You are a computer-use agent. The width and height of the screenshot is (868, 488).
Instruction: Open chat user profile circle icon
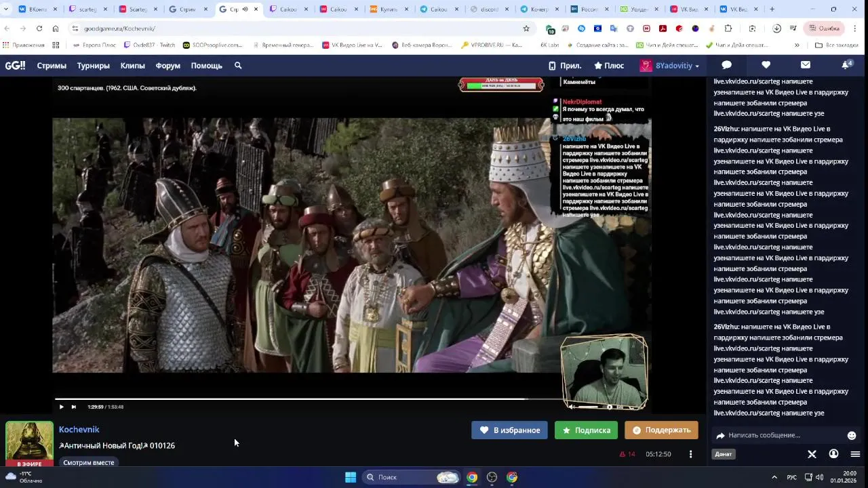833,454
